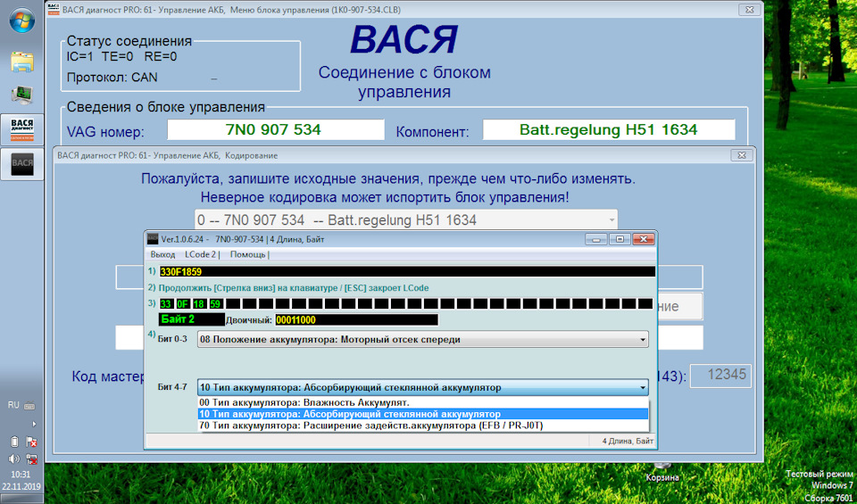
Task: Select byte box 33
Action: pyautogui.click(x=166, y=303)
